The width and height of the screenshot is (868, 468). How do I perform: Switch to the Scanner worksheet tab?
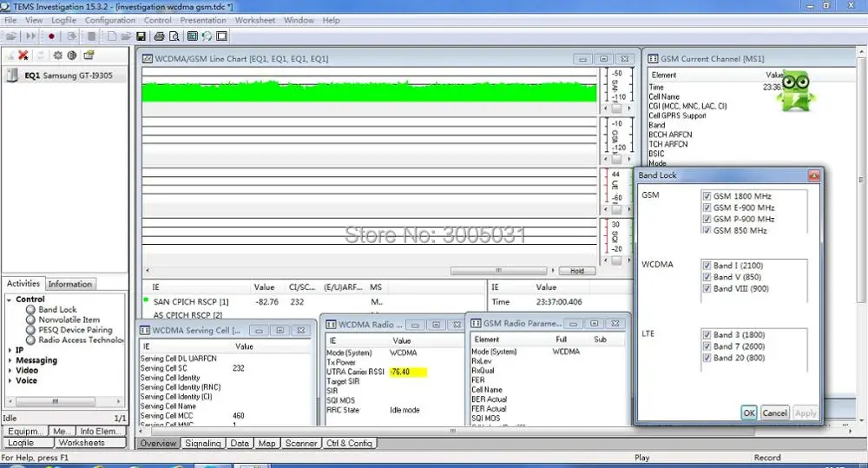[301, 443]
